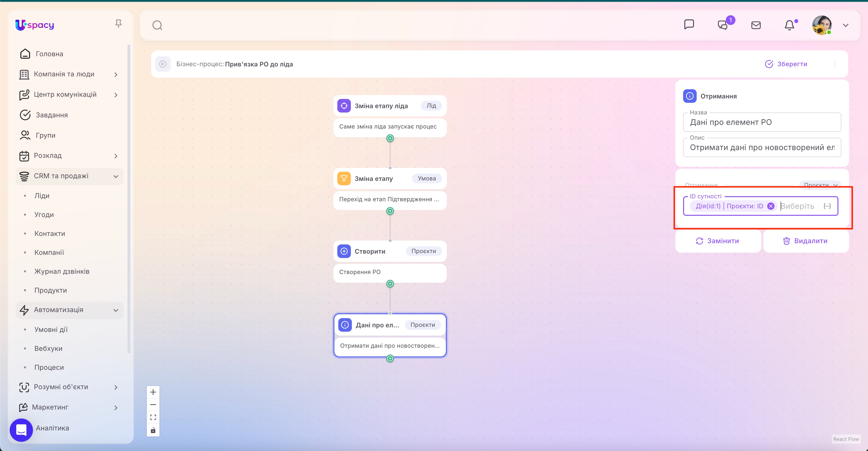Pin the sidebar with pin icon

point(118,24)
